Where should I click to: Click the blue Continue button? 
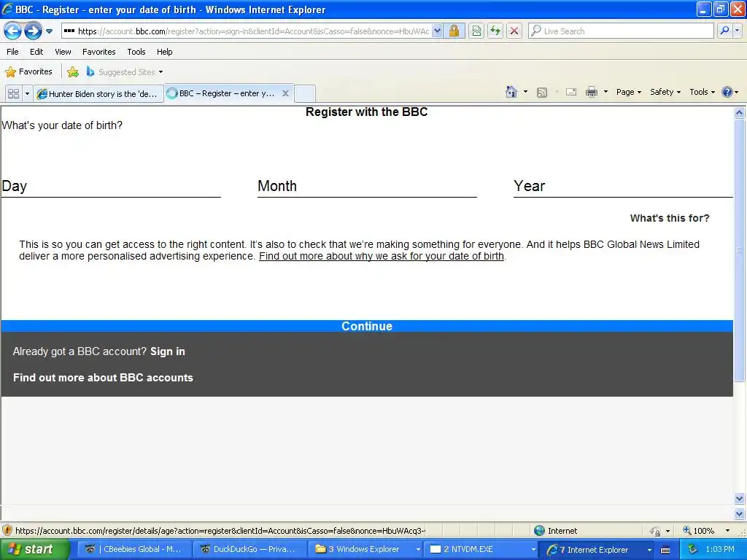point(367,326)
